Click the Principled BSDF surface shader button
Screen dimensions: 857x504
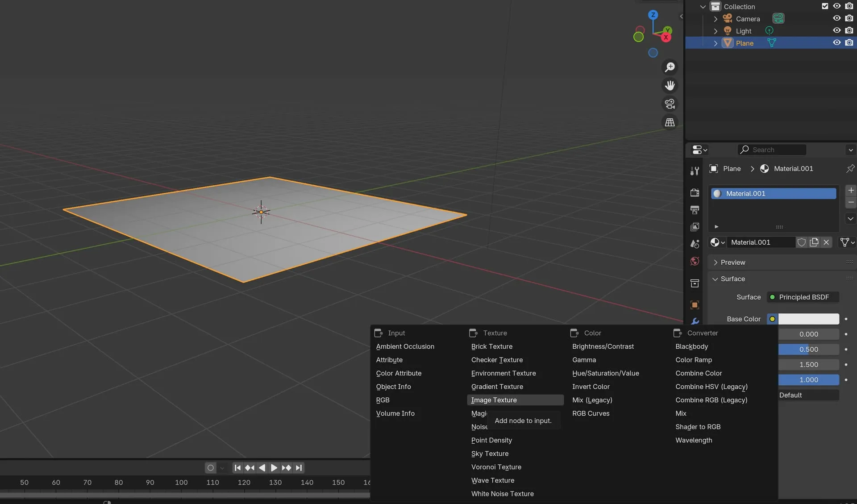point(803,297)
